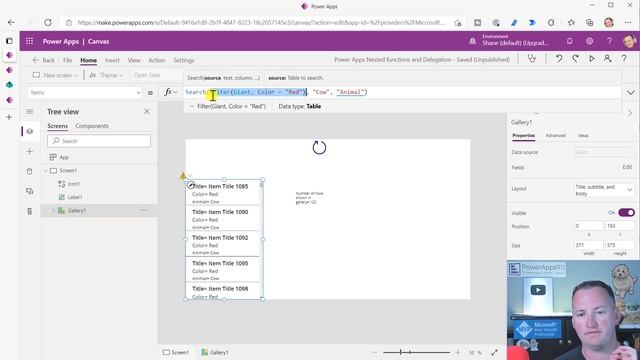Screen dimensions: 640x360
Task: Switch to the Advanced properties tab
Action: [x=556, y=136]
